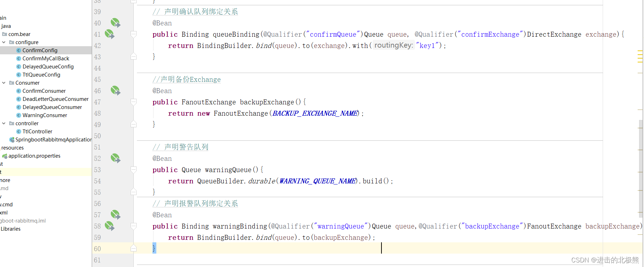Select the resources folder
Viewport: 644px width, 267px height.
pyautogui.click(x=12, y=148)
